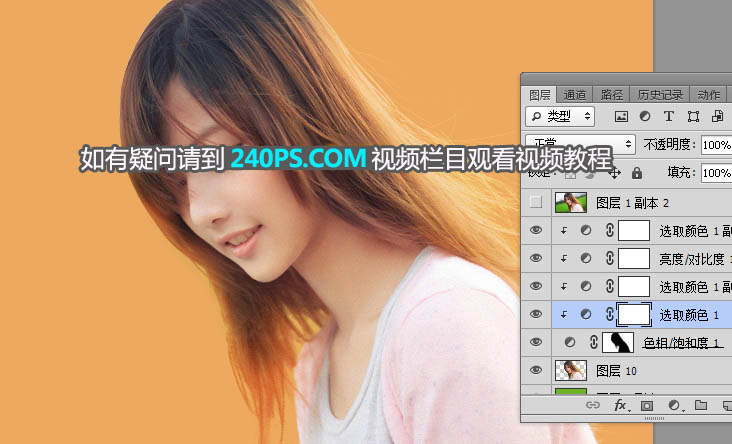Click the link layers chain icon at panel bottom
Screen dimensions: 732x444
tap(593, 405)
